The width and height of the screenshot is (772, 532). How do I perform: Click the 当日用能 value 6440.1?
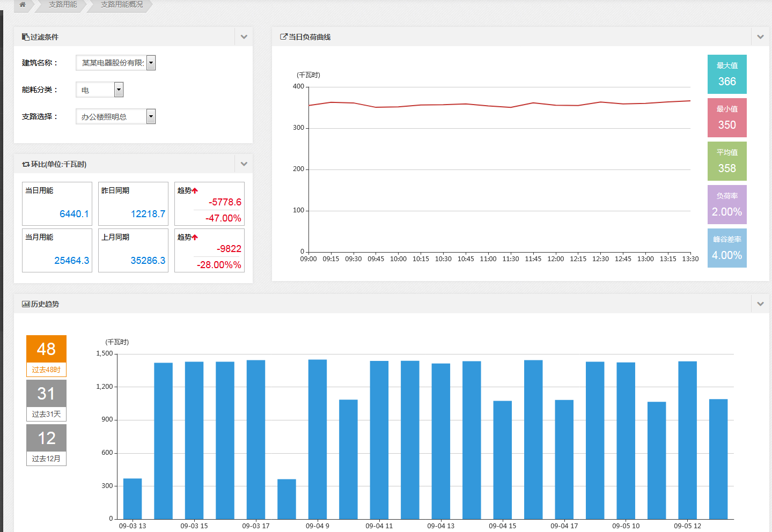pos(74,214)
